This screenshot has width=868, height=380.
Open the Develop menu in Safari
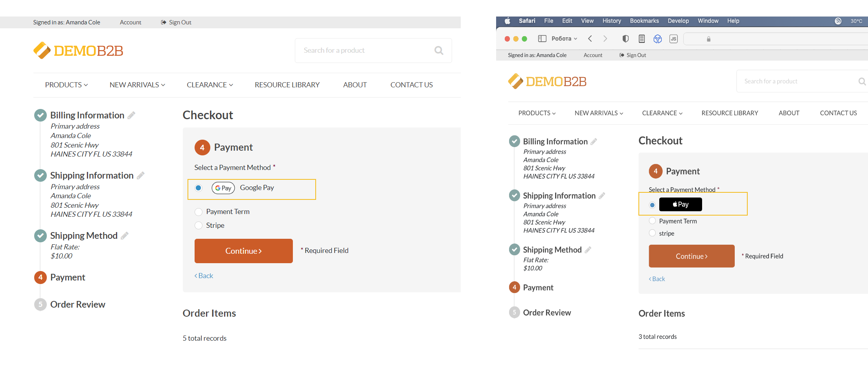(678, 21)
